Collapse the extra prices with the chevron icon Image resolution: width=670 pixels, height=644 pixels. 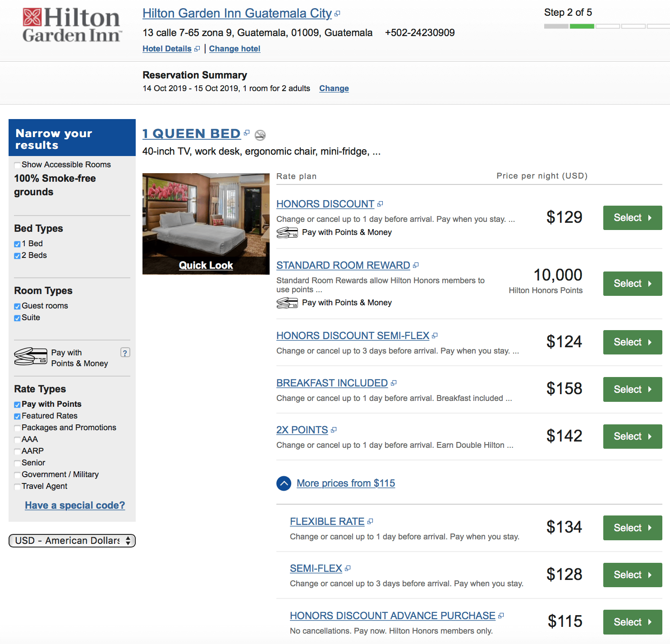284,483
